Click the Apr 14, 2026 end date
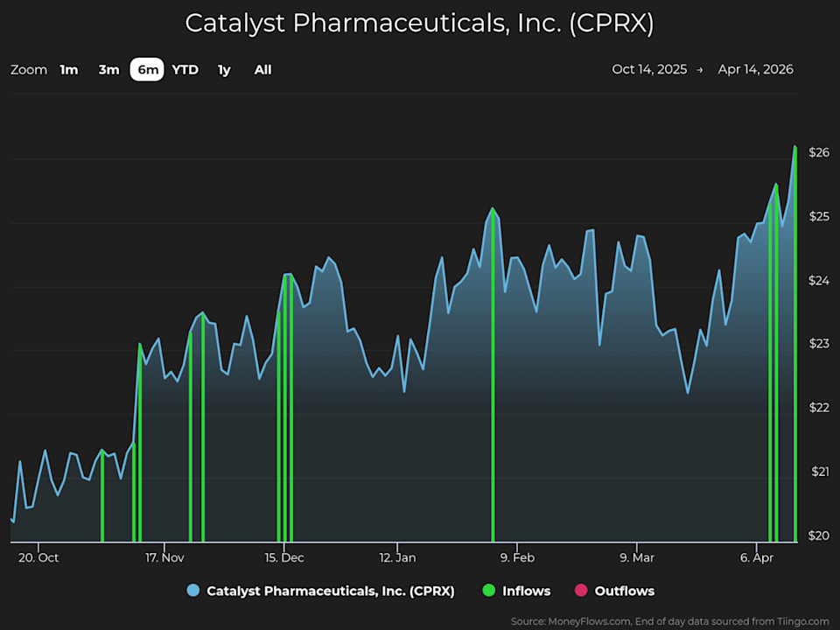 coord(756,69)
